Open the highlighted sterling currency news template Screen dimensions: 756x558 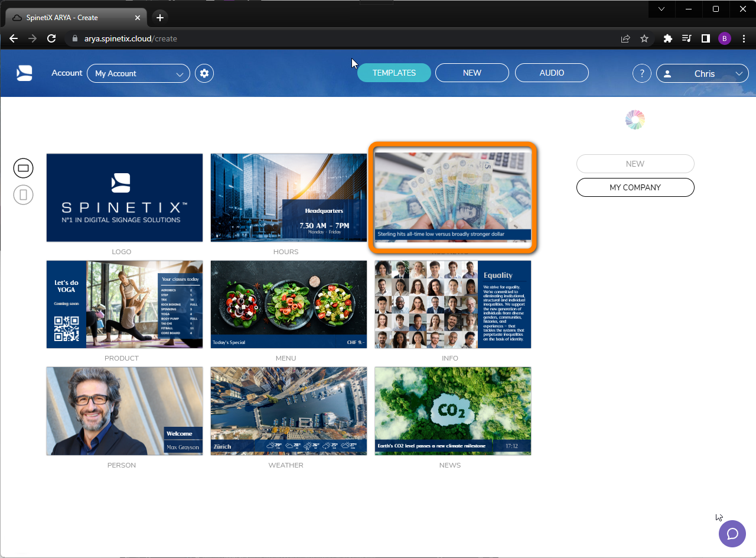click(452, 197)
